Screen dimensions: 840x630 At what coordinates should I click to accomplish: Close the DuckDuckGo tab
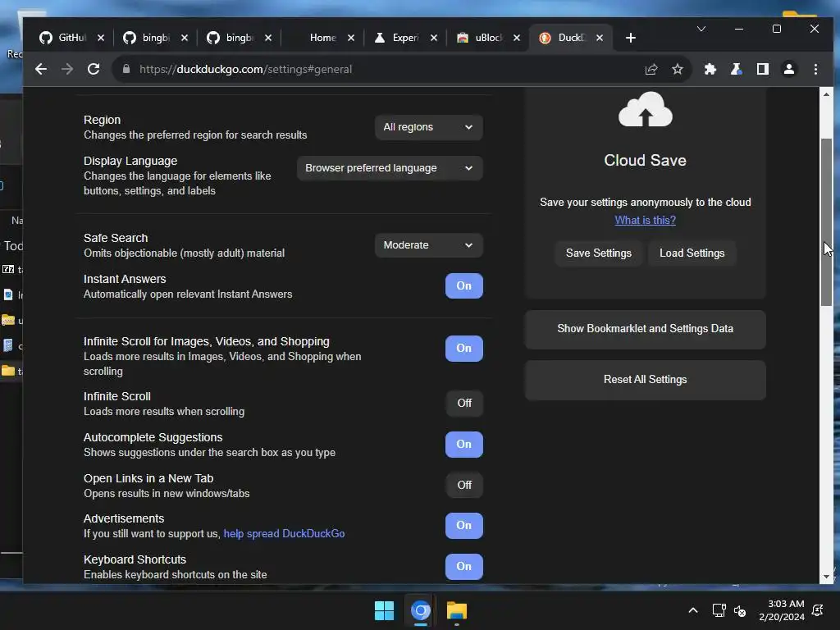tap(600, 38)
